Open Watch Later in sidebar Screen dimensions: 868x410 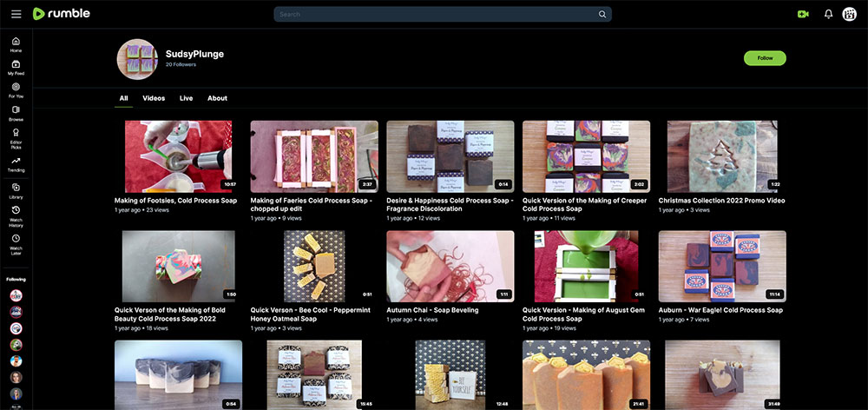[x=16, y=244]
